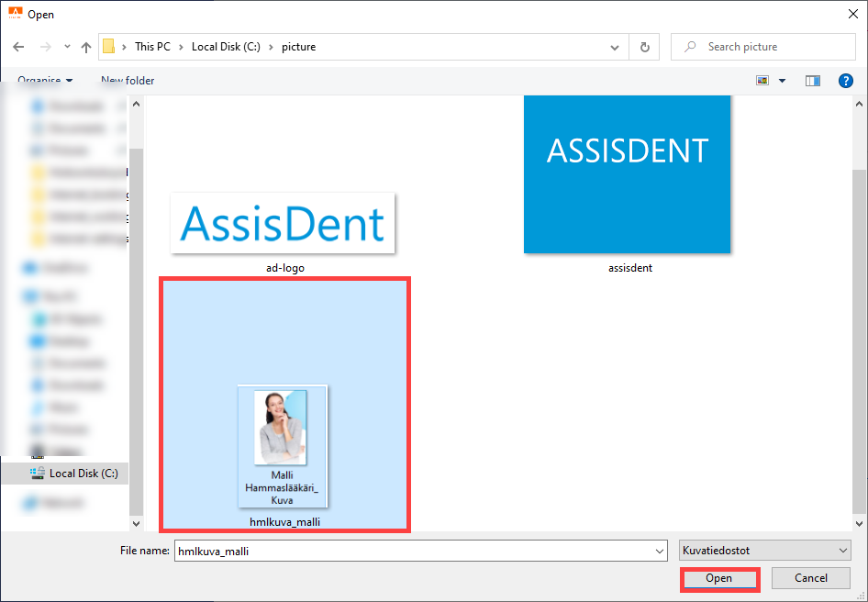Click the Cancel button
The width and height of the screenshot is (868, 602).
tap(811, 578)
